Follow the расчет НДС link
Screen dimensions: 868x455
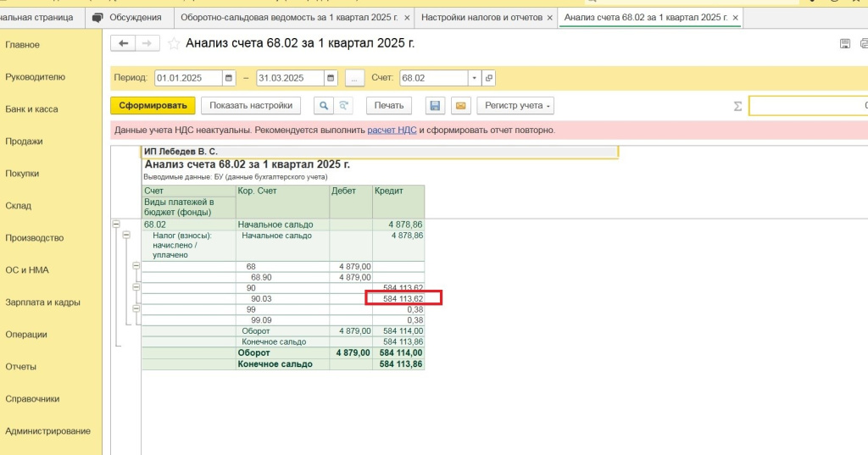tap(392, 130)
